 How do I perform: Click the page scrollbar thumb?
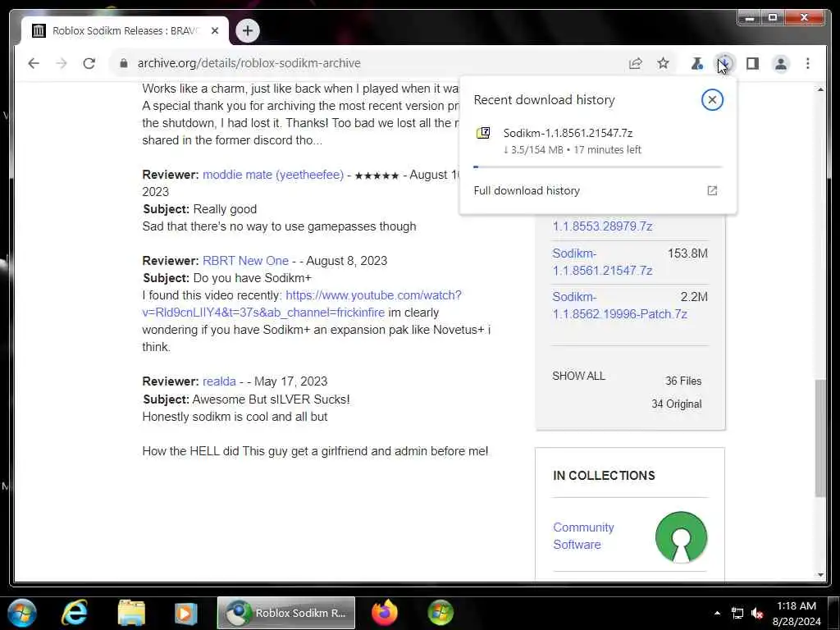[x=820, y=438]
